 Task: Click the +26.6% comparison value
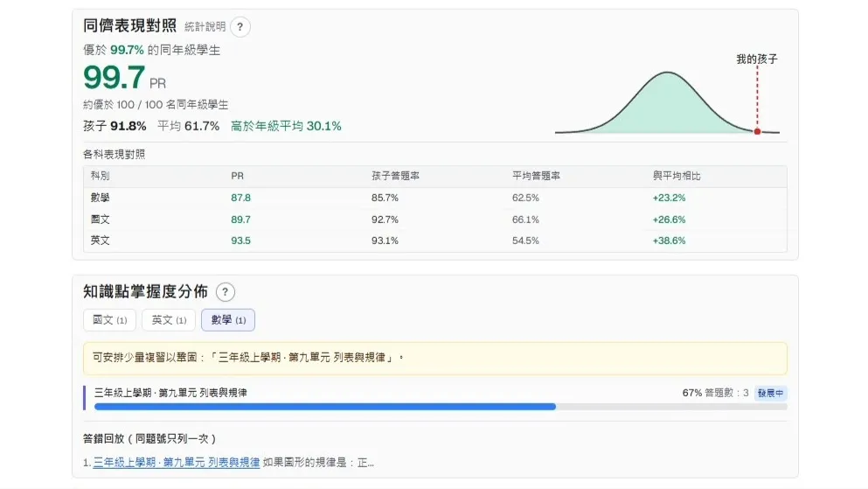pyautogui.click(x=669, y=220)
